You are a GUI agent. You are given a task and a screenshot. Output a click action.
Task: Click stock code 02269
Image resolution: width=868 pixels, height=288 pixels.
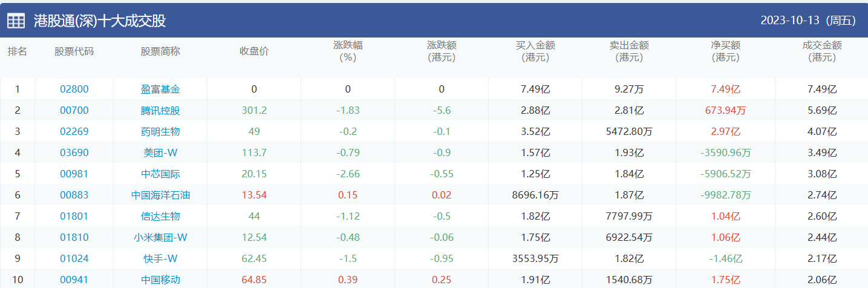pyautogui.click(x=74, y=132)
